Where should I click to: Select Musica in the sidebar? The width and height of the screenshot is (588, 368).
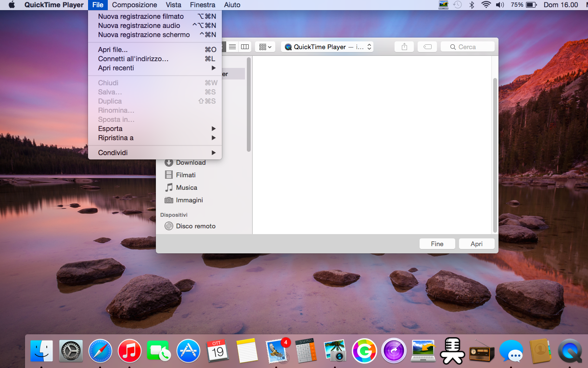coord(186,187)
